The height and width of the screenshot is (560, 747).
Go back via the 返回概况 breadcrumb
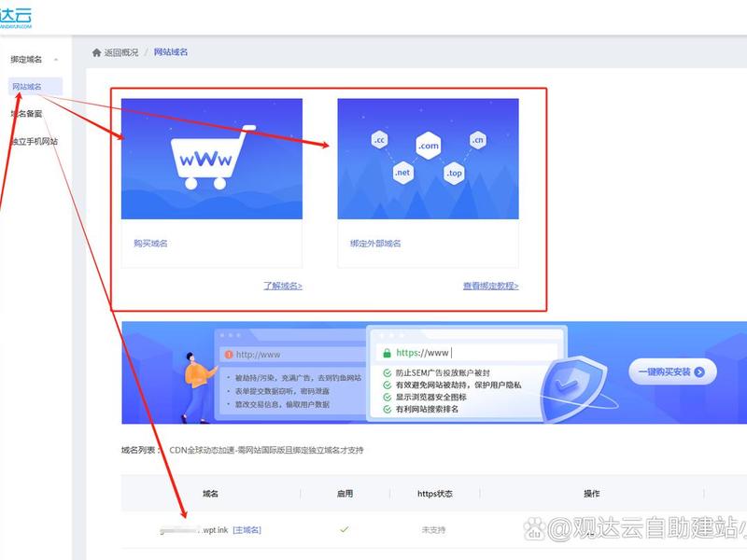pos(121,52)
